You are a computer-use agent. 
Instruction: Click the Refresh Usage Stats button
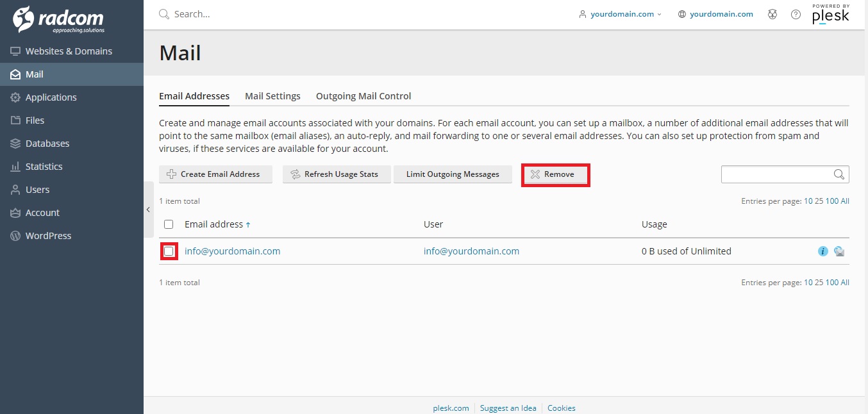pos(337,174)
